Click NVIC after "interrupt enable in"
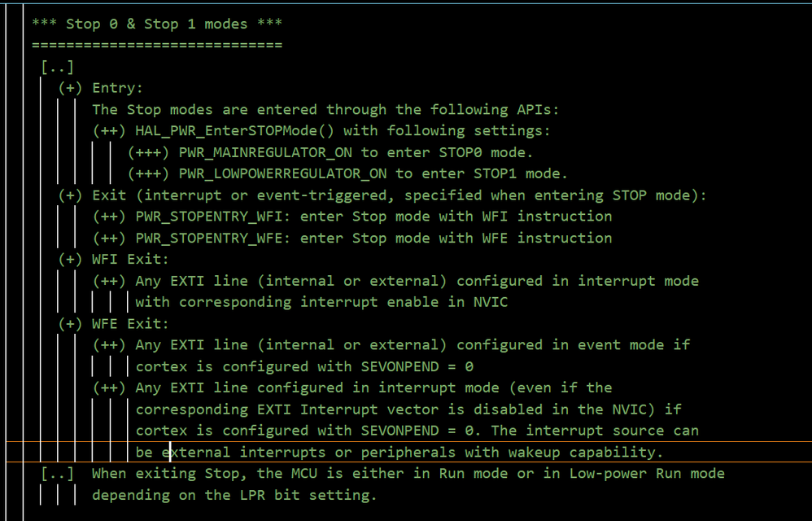Screen dimensions: 812x521 click(x=491, y=302)
